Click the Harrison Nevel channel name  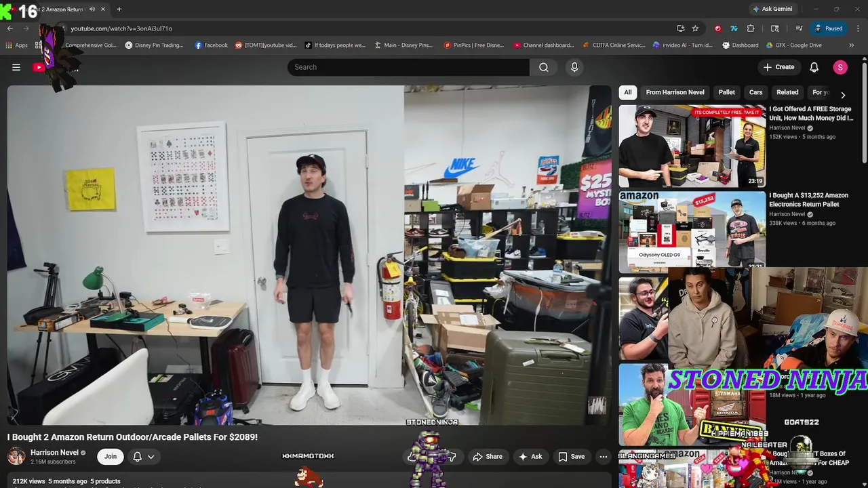[54, 453]
